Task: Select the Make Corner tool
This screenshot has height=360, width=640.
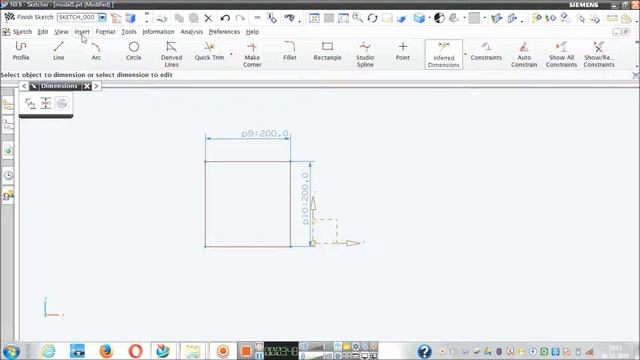Action: click(252, 54)
